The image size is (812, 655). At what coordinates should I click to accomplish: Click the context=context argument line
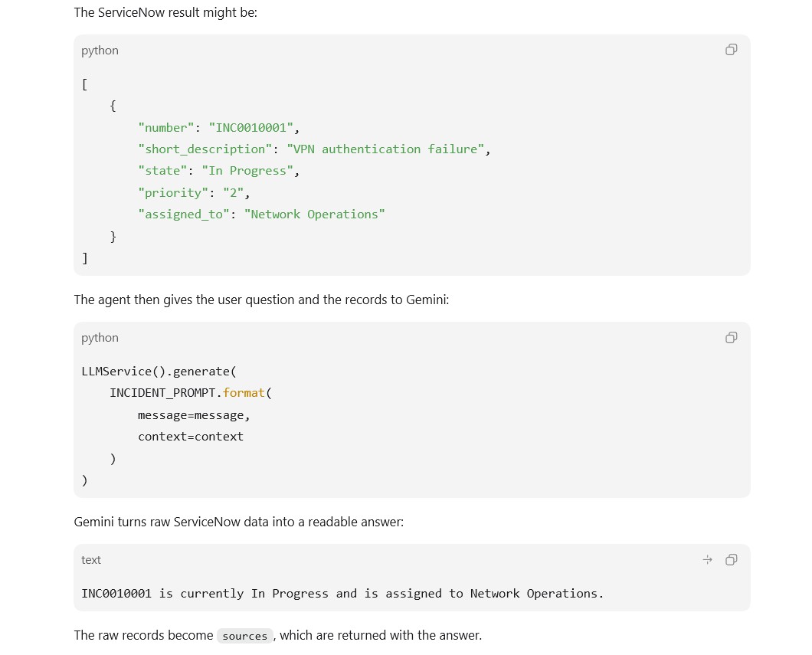pyautogui.click(x=191, y=437)
